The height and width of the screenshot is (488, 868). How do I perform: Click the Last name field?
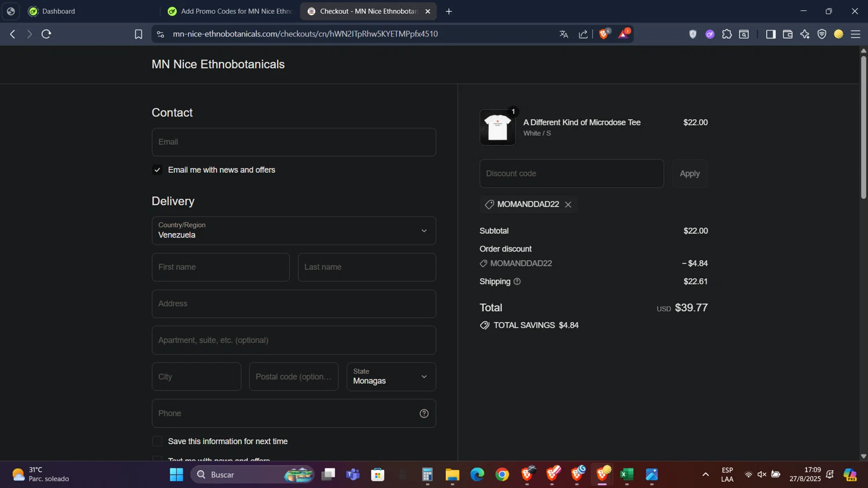[367, 267]
